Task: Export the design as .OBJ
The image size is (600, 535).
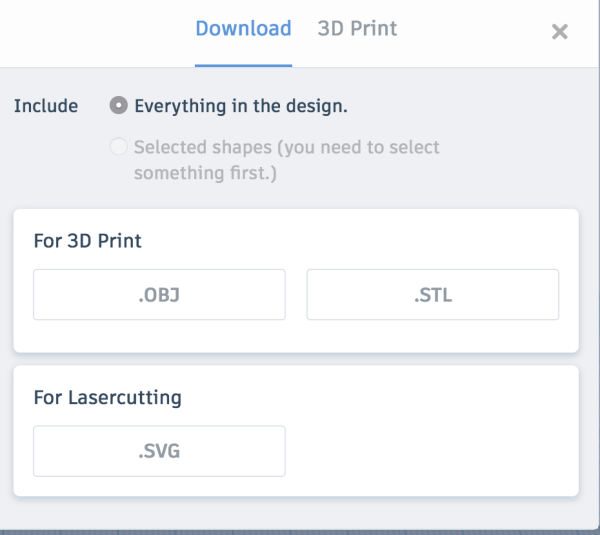Action: point(159,295)
